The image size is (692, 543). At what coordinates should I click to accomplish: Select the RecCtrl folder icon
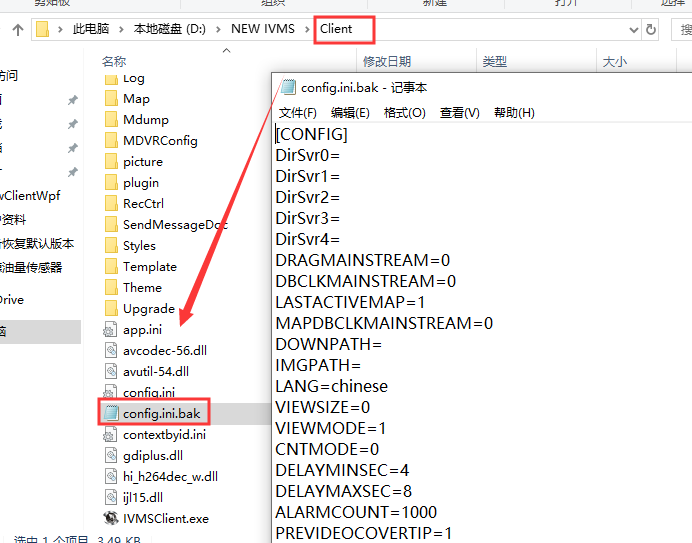pos(111,204)
